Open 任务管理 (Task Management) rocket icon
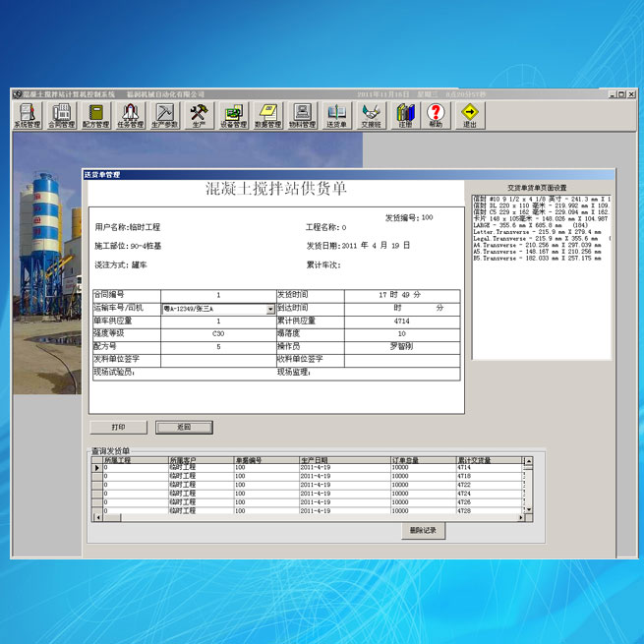This screenshot has width=644, height=644. click(130, 116)
